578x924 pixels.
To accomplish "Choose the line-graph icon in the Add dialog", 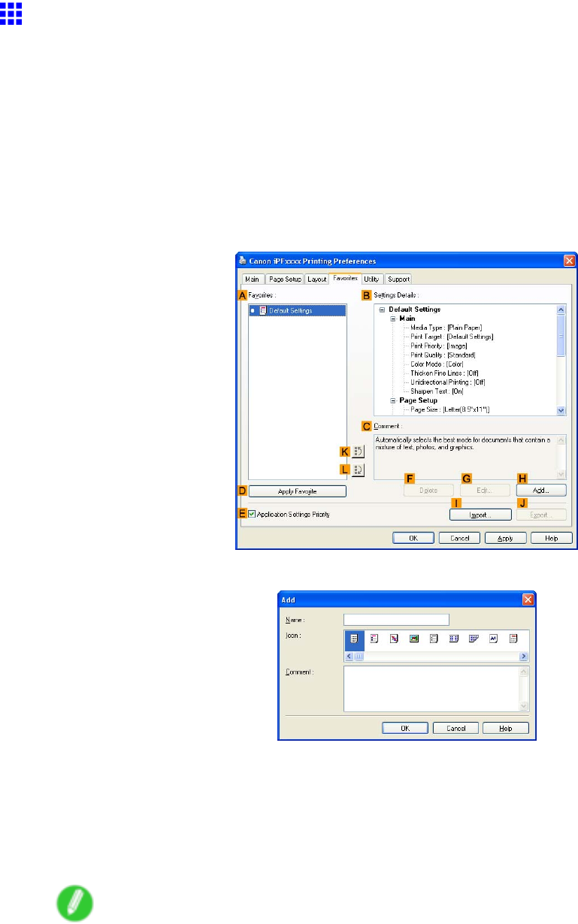I will tap(494, 639).
